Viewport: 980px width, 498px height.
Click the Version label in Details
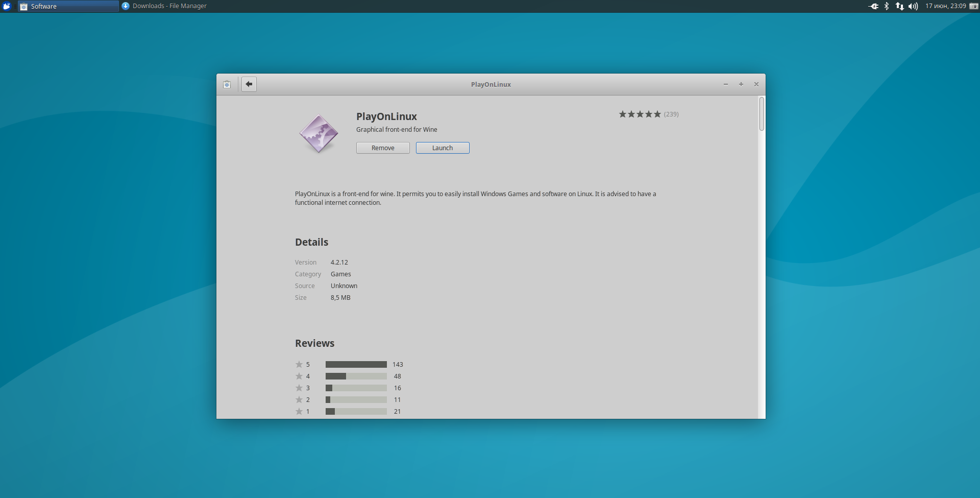306,263
